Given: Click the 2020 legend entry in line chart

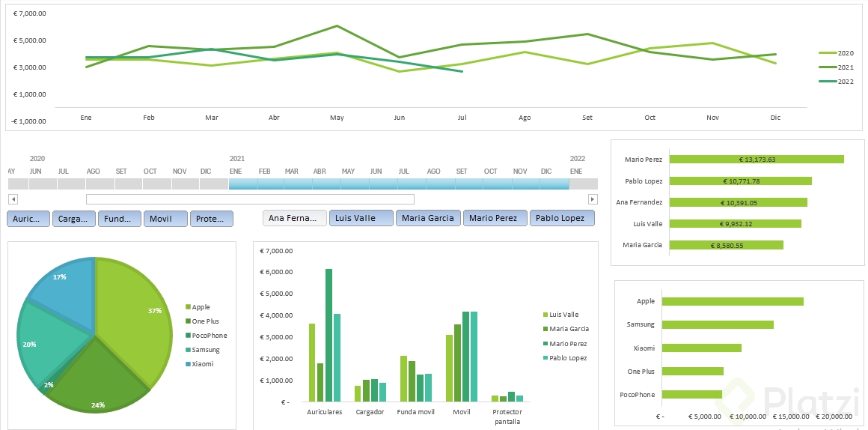Looking at the screenshot, I should click(837, 53).
